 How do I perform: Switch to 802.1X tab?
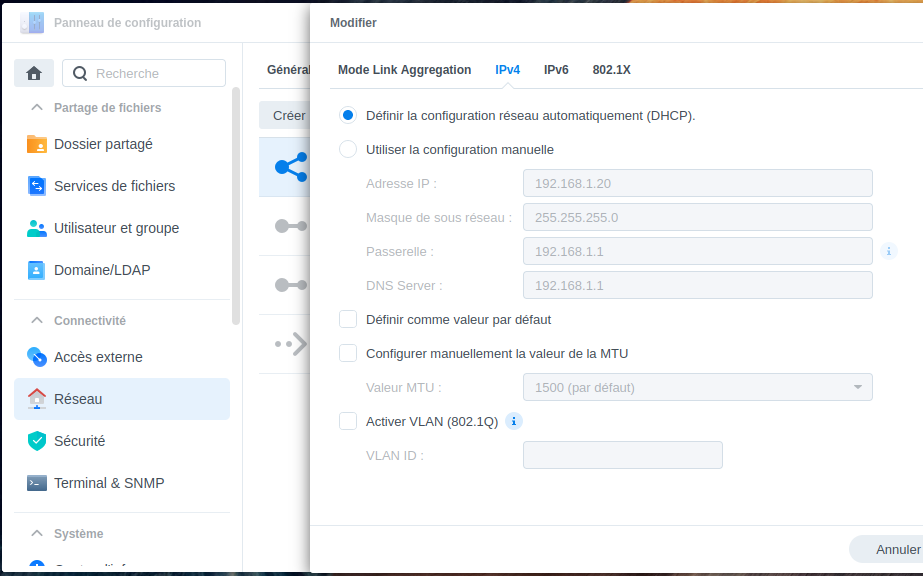pyautogui.click(x=612, y=70)
